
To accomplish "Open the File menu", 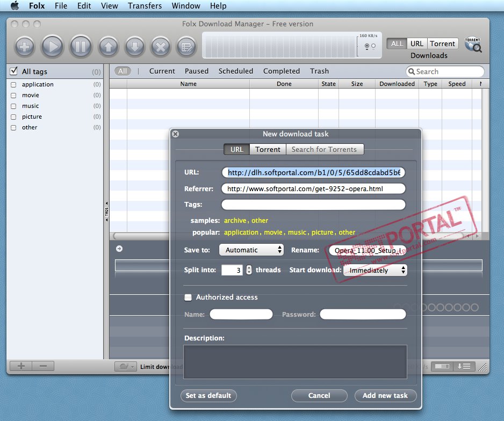I will (61, 6).
